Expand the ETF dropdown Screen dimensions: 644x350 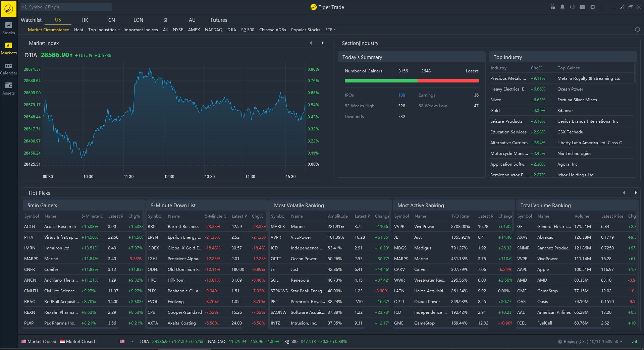(x=330, y=30)
